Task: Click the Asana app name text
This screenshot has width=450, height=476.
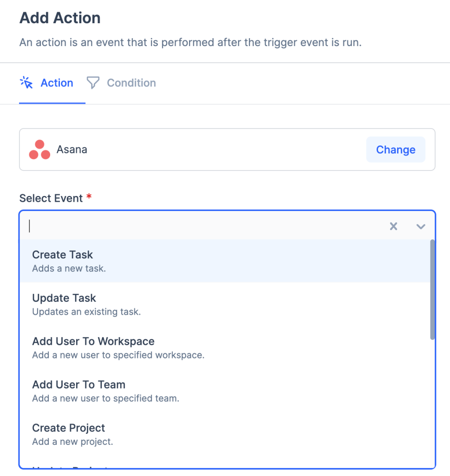Action: 72,150
